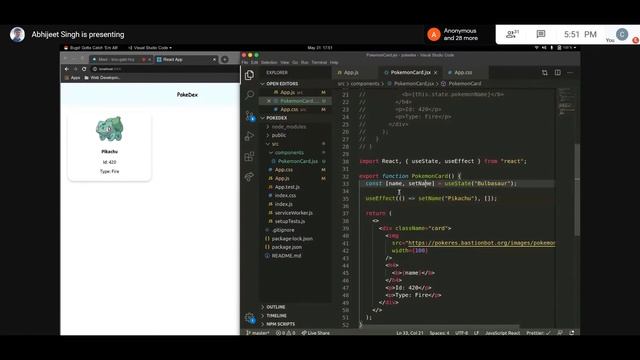Screen dimensions: 640x360
Task: Open the Apps bookmark in Chrome
Action: (73, 78)
